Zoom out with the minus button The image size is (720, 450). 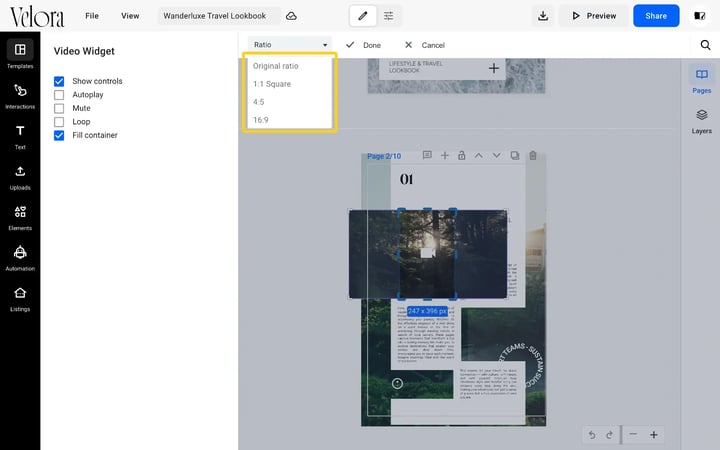[633, 434]
